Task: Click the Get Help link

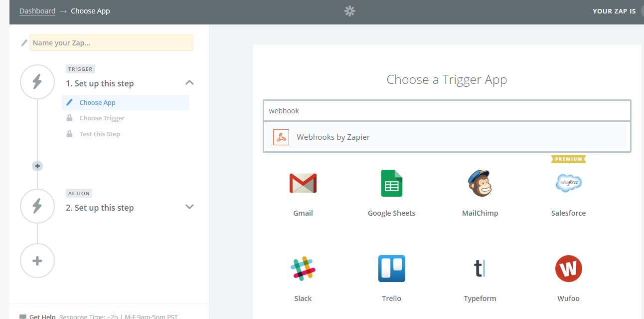Action: tap(42, 317)
